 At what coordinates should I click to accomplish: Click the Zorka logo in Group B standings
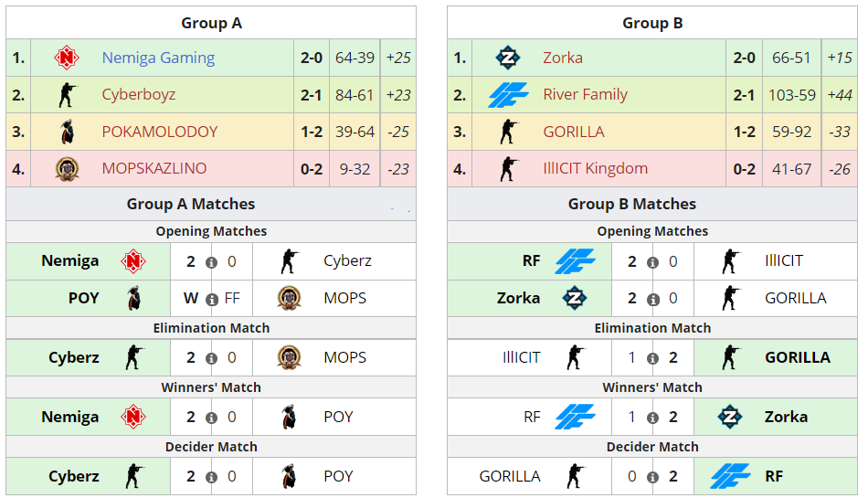[508, 58]
